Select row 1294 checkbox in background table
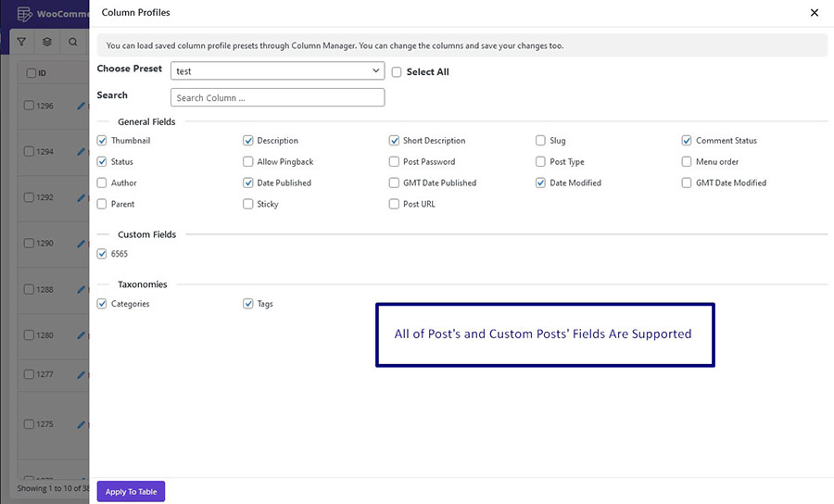This screenshot has height=504, width=834. pos(29,152)
